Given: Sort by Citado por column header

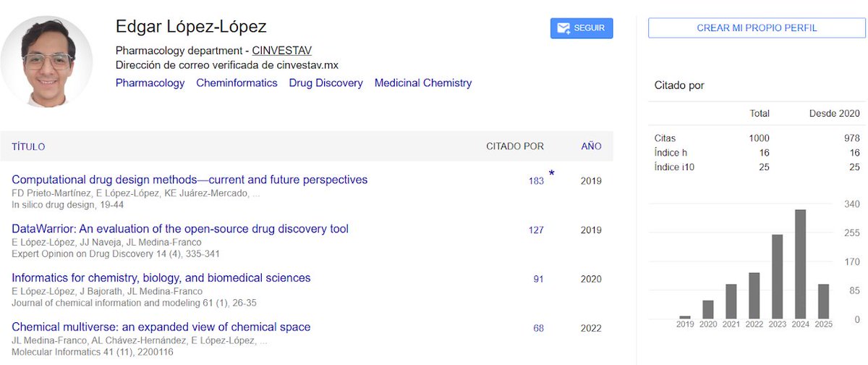Looking at the screenshot, I should (x=514, y=146).
